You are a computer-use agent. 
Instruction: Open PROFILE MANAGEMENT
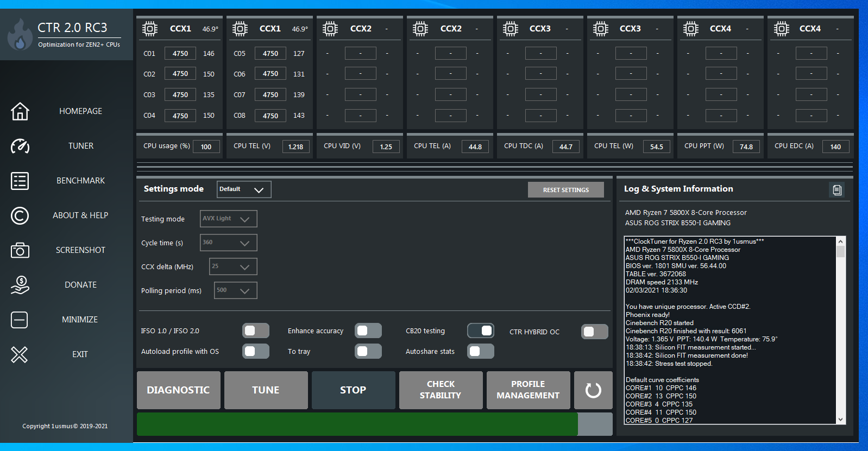coord(529,390)
